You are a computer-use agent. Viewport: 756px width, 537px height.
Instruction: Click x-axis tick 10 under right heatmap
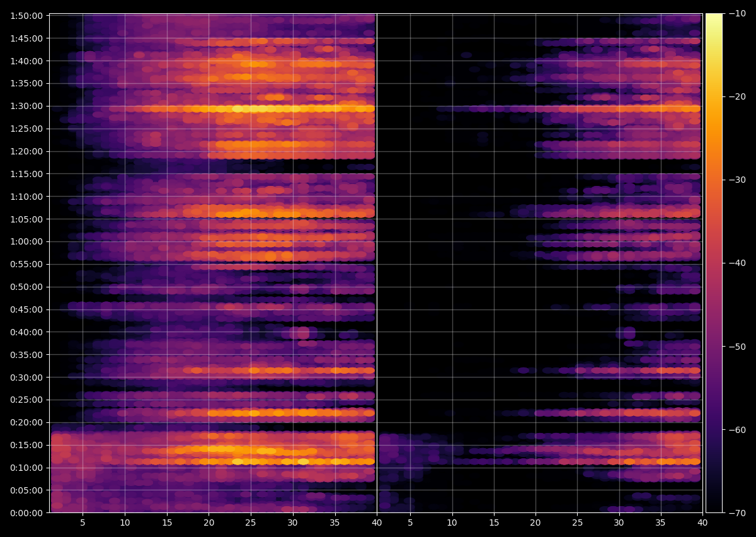tap(452, 523)
